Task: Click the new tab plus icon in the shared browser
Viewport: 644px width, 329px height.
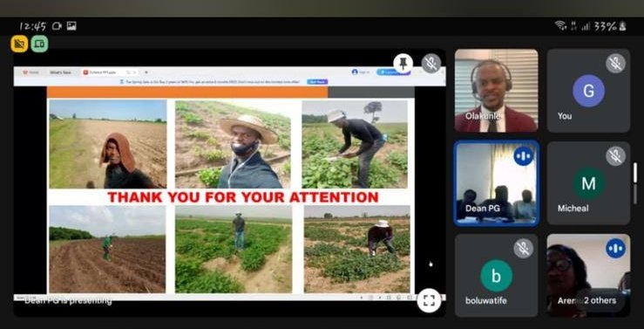Action: click(x=146, y=72)
